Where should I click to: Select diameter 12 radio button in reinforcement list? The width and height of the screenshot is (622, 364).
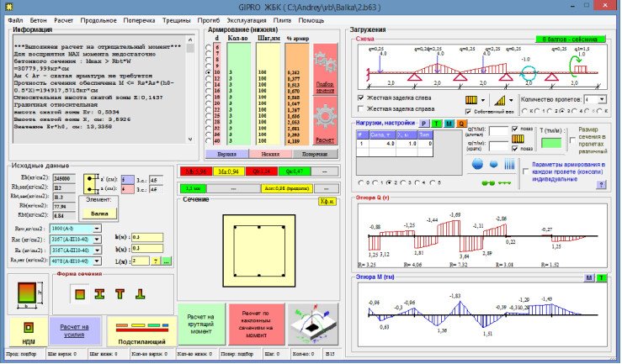click(x=208, y=79)
